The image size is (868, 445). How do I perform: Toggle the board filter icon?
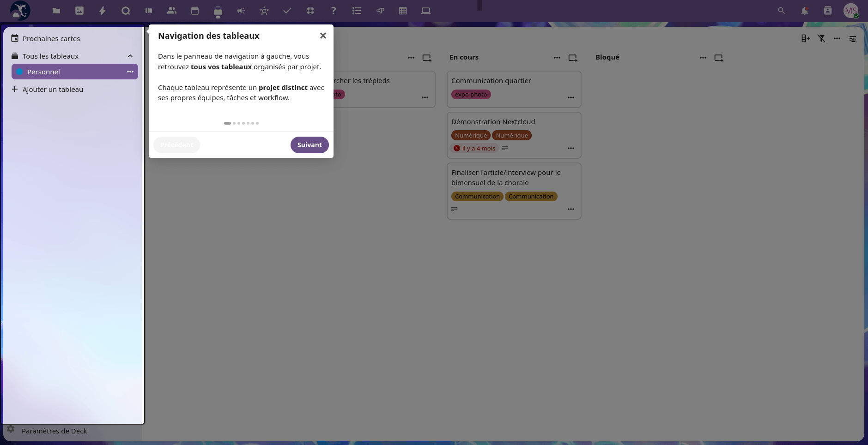pyautogui.click(x=821, y=39)
